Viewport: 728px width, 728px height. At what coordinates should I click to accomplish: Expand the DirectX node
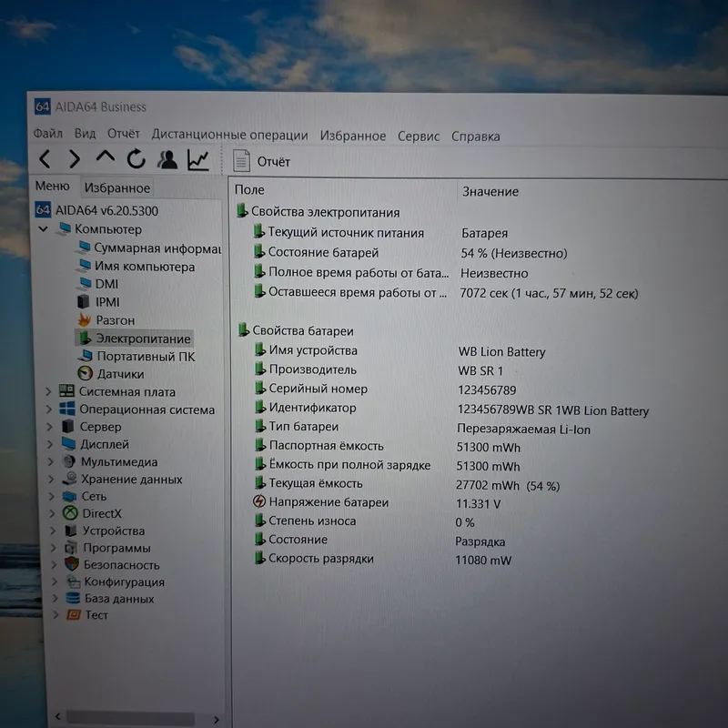coord(52,513)
